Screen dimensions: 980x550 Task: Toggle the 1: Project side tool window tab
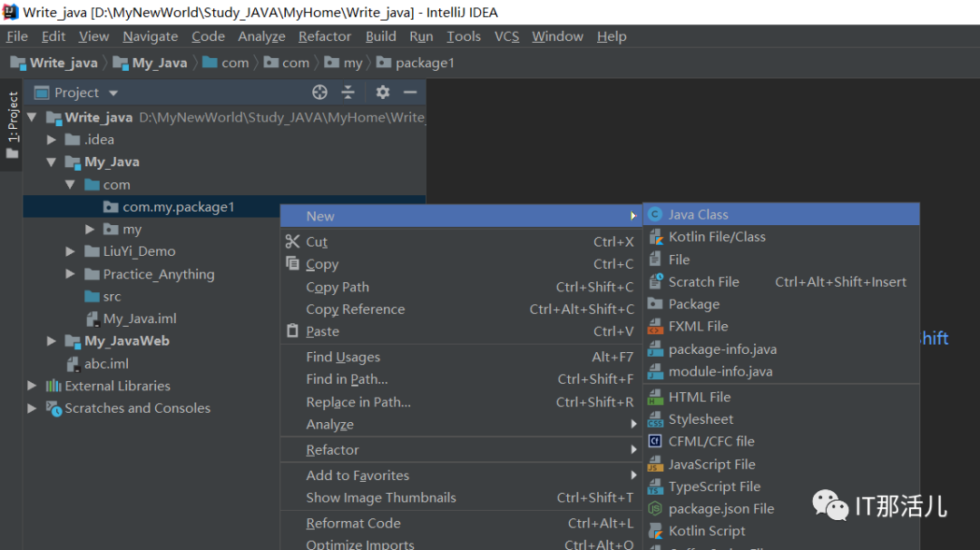pyautogui.click(x=12, y=124)
